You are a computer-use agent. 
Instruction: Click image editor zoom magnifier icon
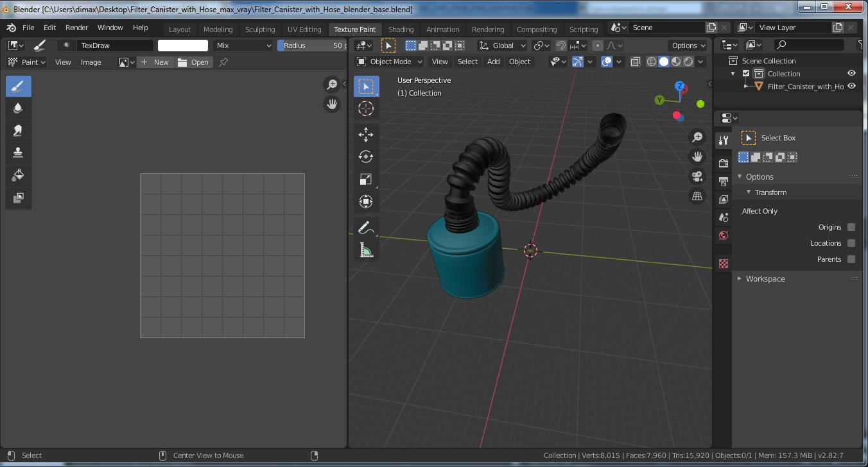pos(332,84)
